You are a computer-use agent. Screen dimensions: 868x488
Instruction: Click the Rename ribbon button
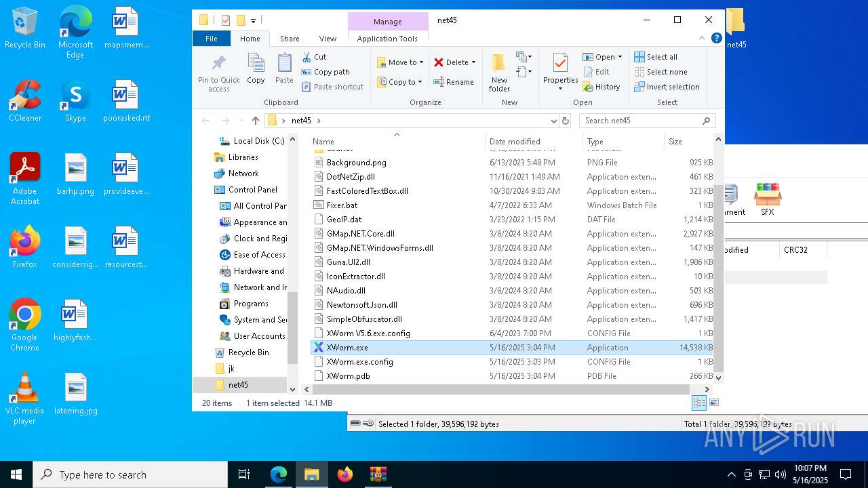click(454, 82)
